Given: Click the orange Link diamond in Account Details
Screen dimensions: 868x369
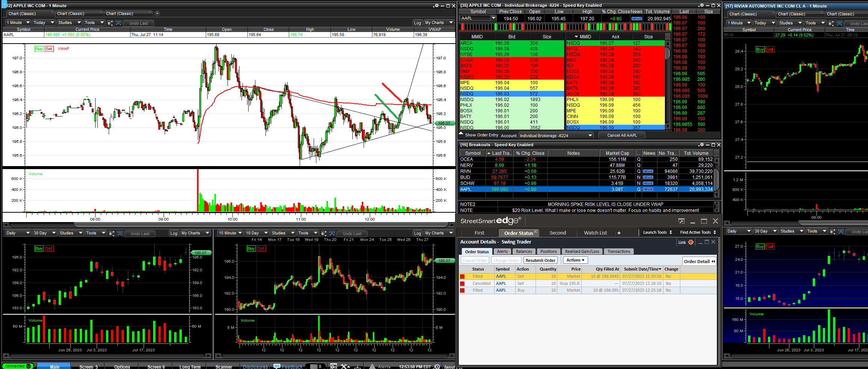Looking at the screenshot, I should coord(691,242).
